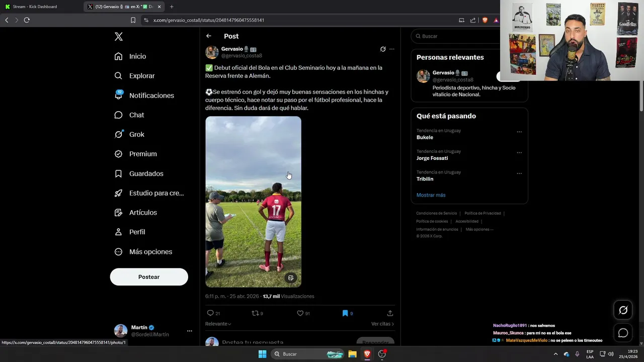
Task: Open File Explorer from the taskbar
Action: (x=353, y=354)
